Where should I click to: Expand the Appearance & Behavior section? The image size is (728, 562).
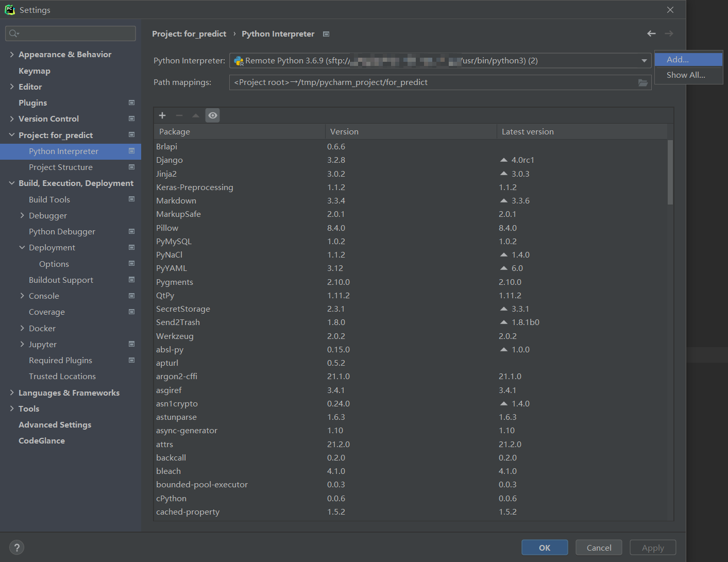tap(12, 54)
